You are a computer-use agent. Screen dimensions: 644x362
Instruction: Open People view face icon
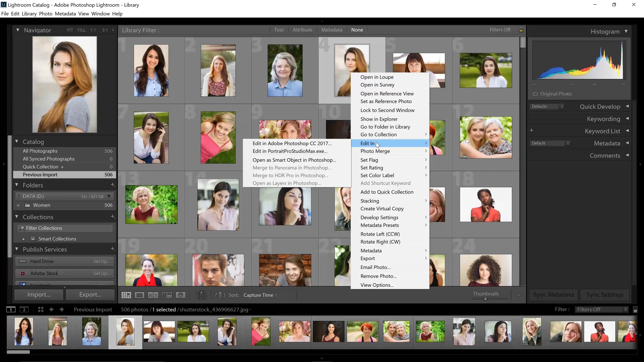coord(181,295)
